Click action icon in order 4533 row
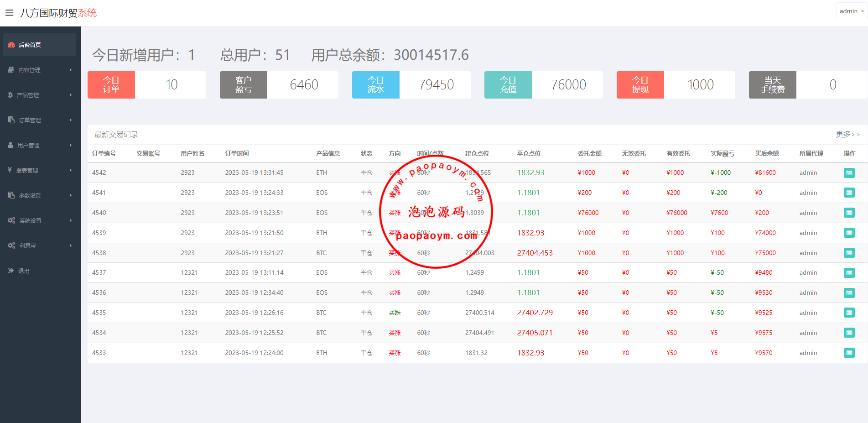868x423 pixels. click(x=849, y=353)
